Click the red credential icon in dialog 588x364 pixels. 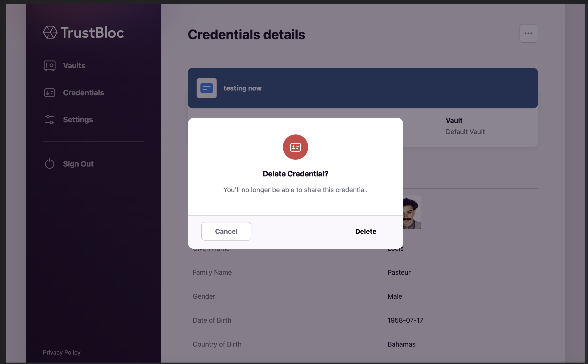[x=295, y=147]
